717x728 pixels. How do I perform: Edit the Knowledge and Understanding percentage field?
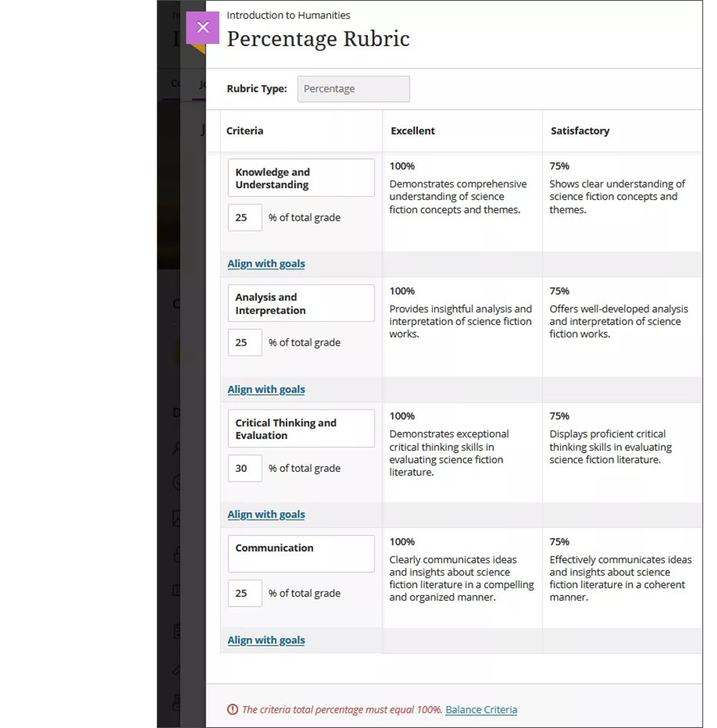click(245, 217)
